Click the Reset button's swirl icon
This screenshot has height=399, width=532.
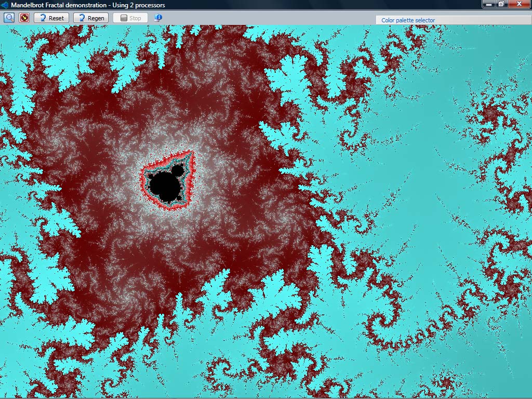point(43,17)
